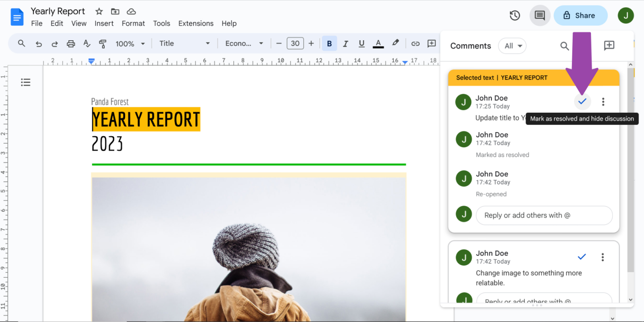Open the zoom level 100% dropdown
Viewport: 644px width, 322px height.
[130, 44]
